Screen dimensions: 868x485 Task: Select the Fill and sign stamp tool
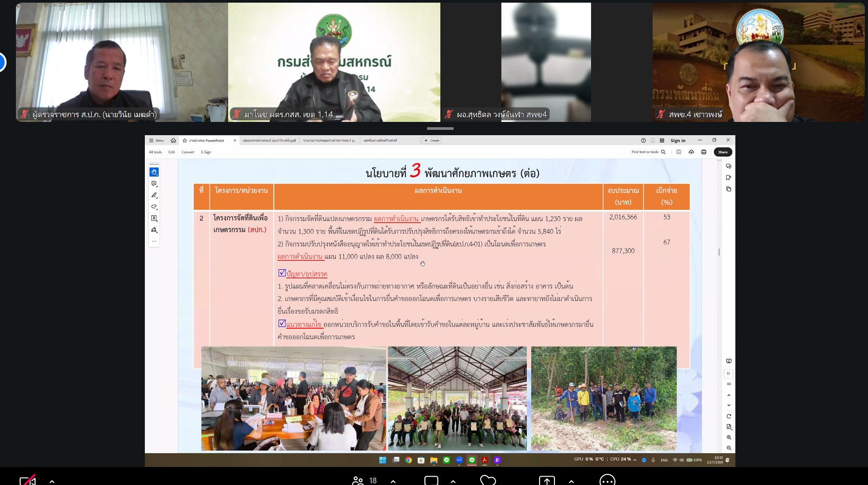pyautogui.click(x=154, y=230)
